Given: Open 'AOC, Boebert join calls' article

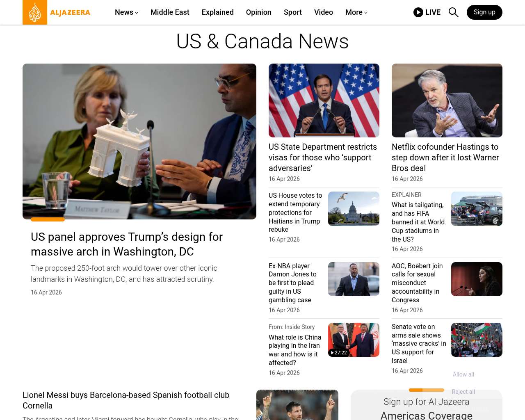Looking at the screenshot, I should point(417,283).
